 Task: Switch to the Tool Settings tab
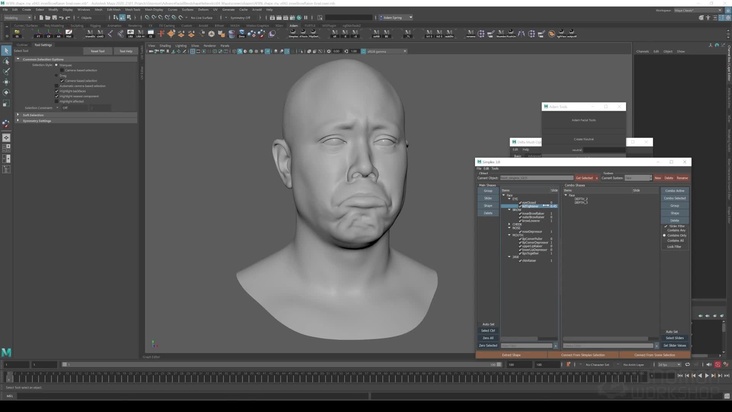pyautogui.click(x=43, y=45)
